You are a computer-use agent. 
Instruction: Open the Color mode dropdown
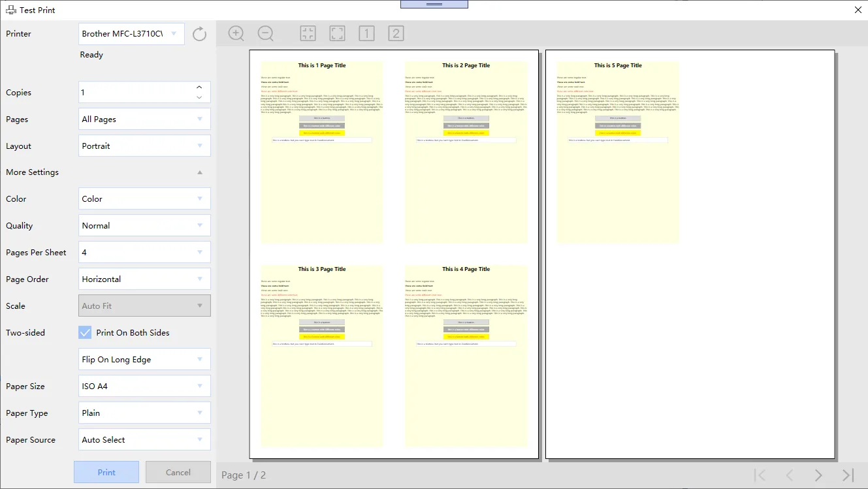click(144, 199)
